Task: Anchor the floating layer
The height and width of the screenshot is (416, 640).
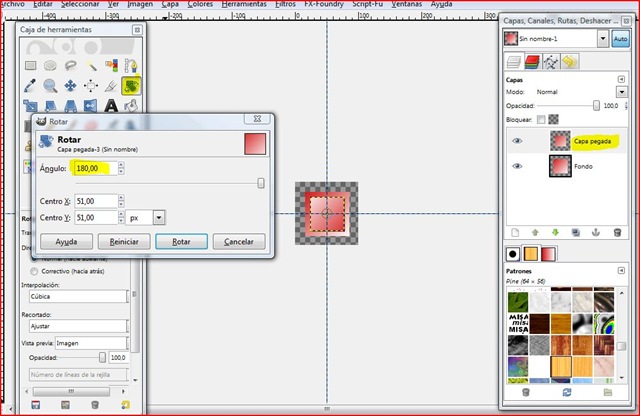Action: (596, 233)
